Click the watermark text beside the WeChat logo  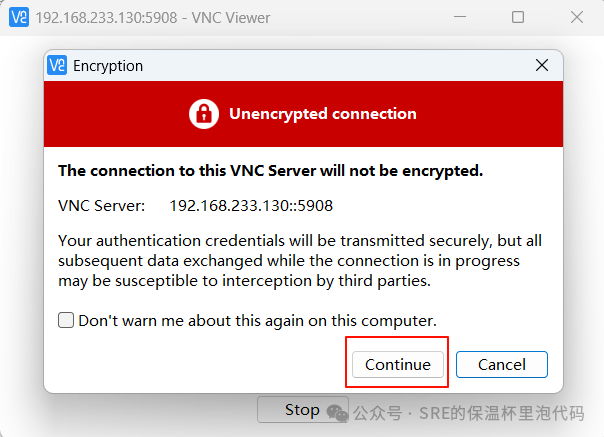470,413
